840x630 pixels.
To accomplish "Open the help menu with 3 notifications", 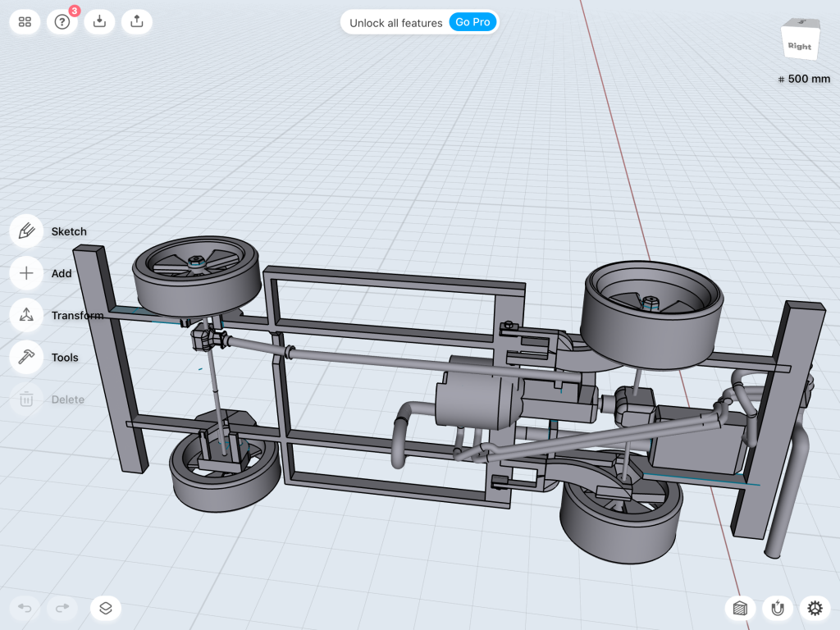I will point(62,22).
